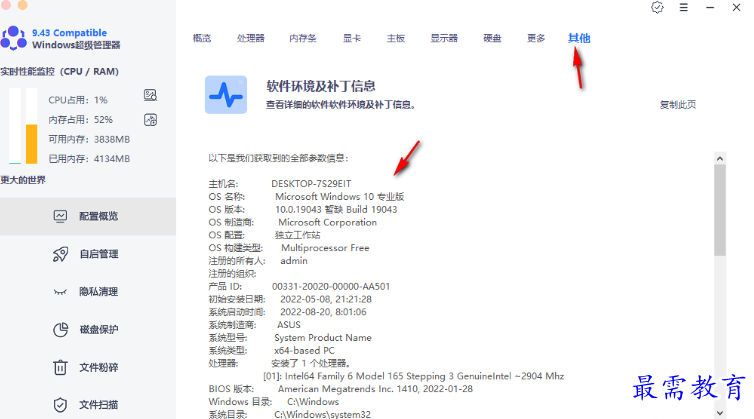Click the 文件粉碎 trash icon
The width and height of the screenshot is (754, 419).
tap(60, 368)
